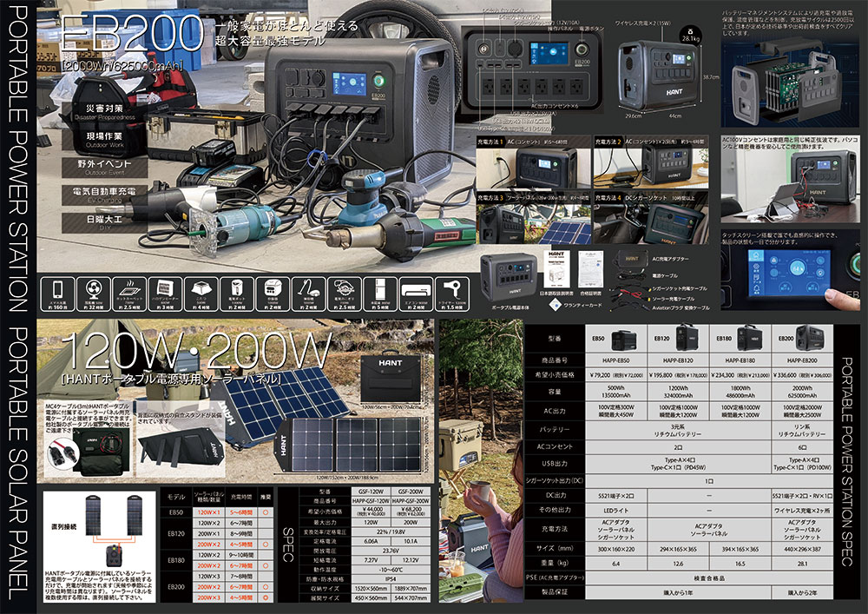Click the smartphone icon (約160回)
The height and width of the screenshot is (614, 868).
57,294
